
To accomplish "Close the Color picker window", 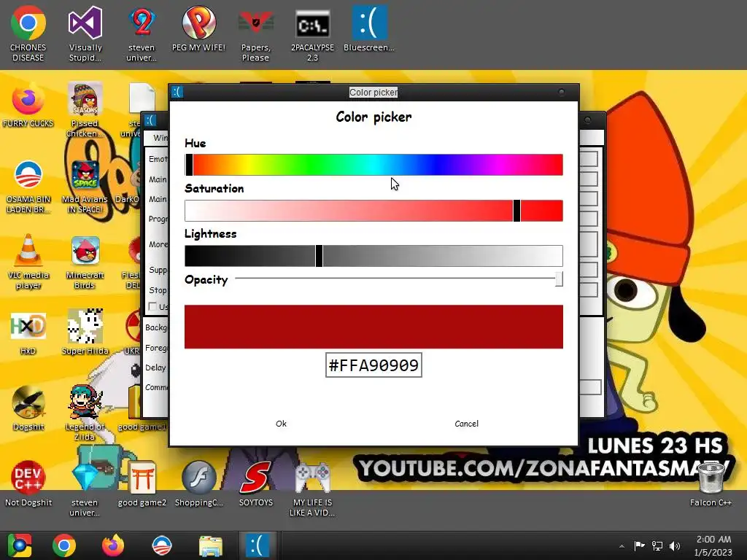I will (x=562, y=93).
